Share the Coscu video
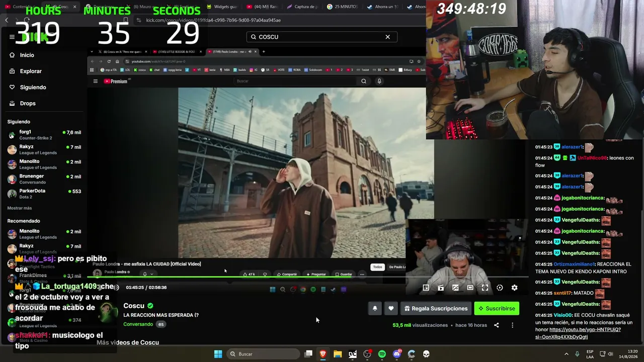 pyautogui.click(x=496, y=325)
